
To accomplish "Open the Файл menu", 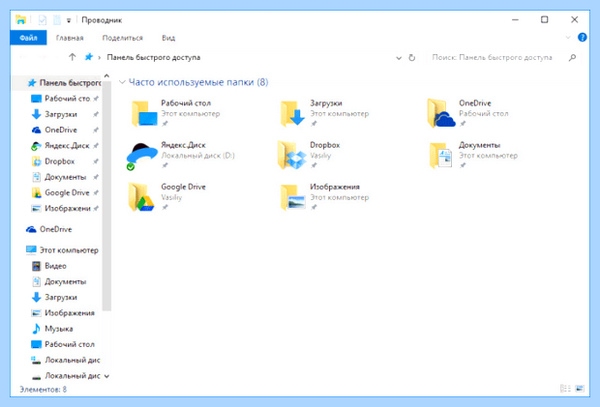I will tap(28, 38).
